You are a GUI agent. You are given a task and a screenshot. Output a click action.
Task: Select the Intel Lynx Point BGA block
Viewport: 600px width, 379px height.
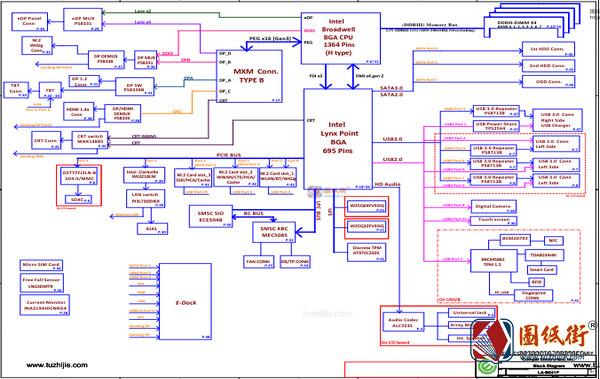click(338, 139)
